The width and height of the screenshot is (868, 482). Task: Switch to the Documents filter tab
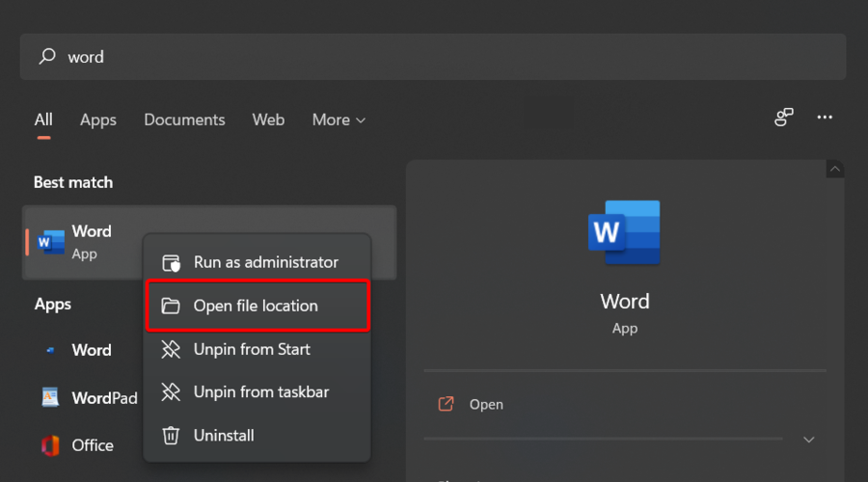(x=184, y=120)
